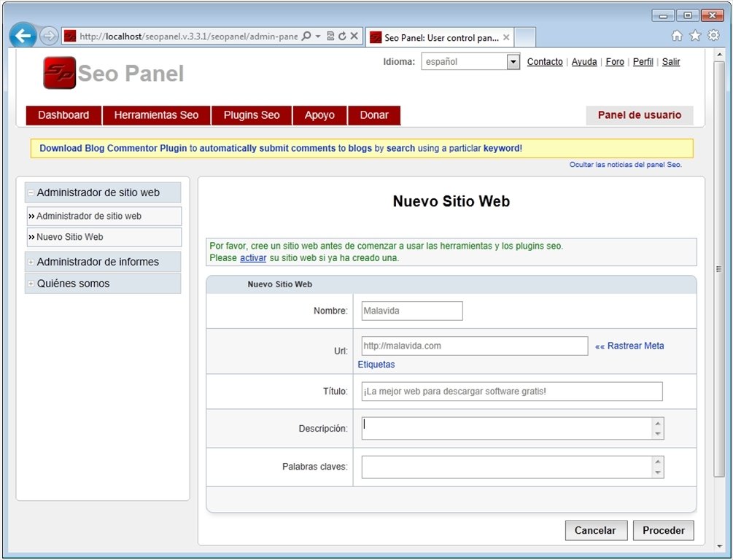Open the Apoyo menu tab
Viewport: 733px width, 560px height.
tap(319, 115)
